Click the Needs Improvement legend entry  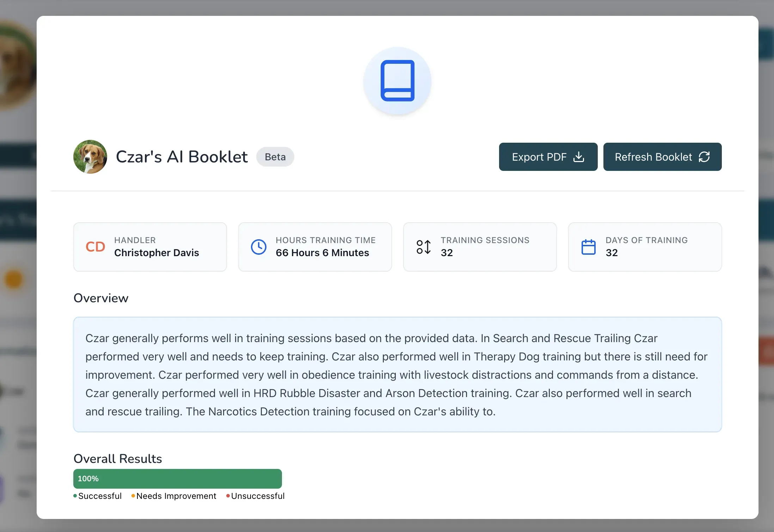(174, 496)
